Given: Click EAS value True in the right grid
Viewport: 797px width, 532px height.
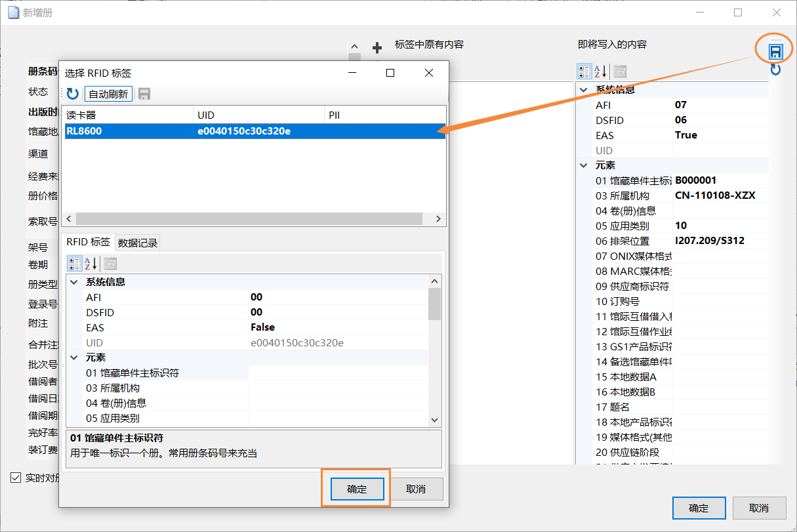Looking at the screenshot, I should pyautogui.click(x=686, y=135).
